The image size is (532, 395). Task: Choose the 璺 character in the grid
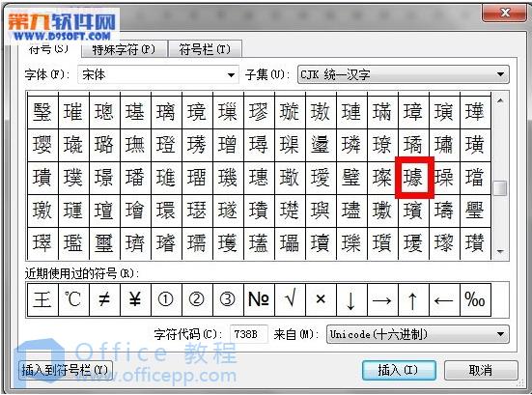coord(475,211)
